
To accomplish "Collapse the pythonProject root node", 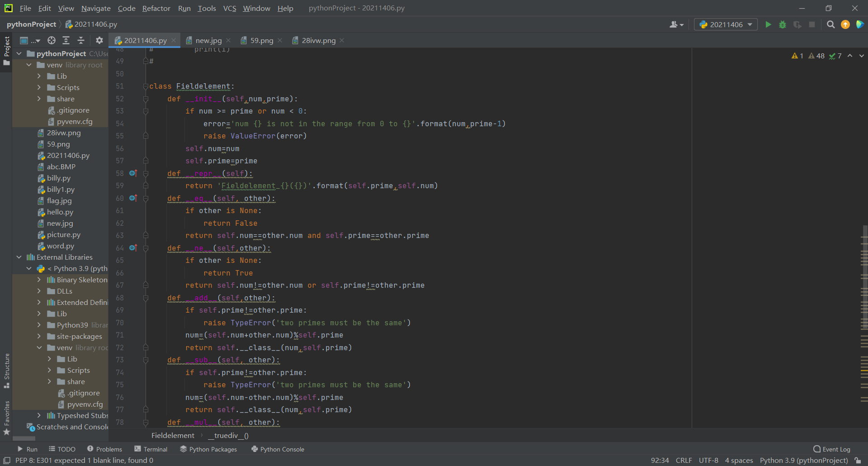I will 19,53.
